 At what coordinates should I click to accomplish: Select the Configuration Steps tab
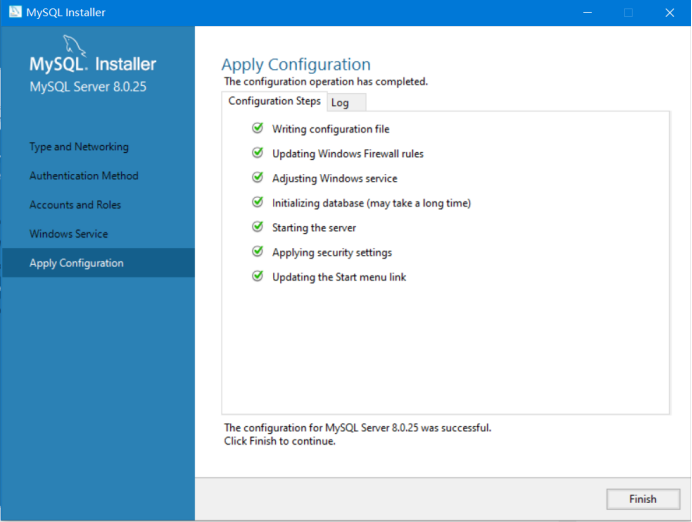(x=274, y=101)
